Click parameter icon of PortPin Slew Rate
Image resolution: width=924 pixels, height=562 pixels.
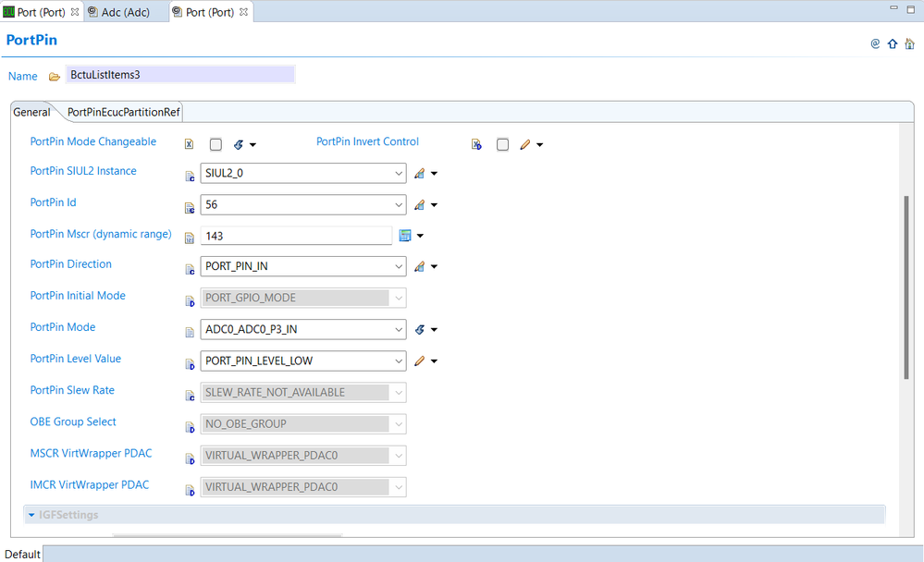click(190, 396)
